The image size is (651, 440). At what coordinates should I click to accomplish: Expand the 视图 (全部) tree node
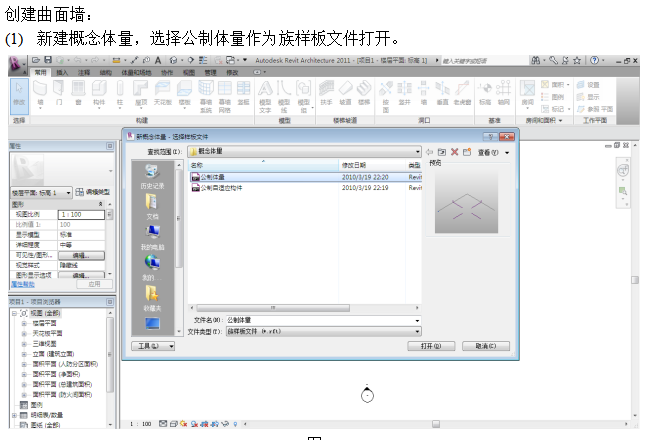14,313
